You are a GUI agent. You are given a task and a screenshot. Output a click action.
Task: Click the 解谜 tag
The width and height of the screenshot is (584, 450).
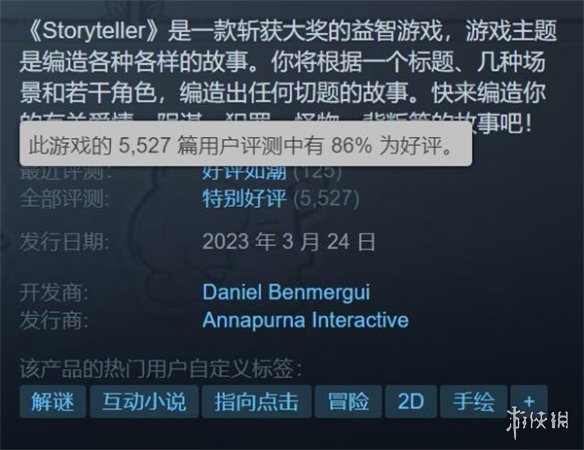pos(53,402)
